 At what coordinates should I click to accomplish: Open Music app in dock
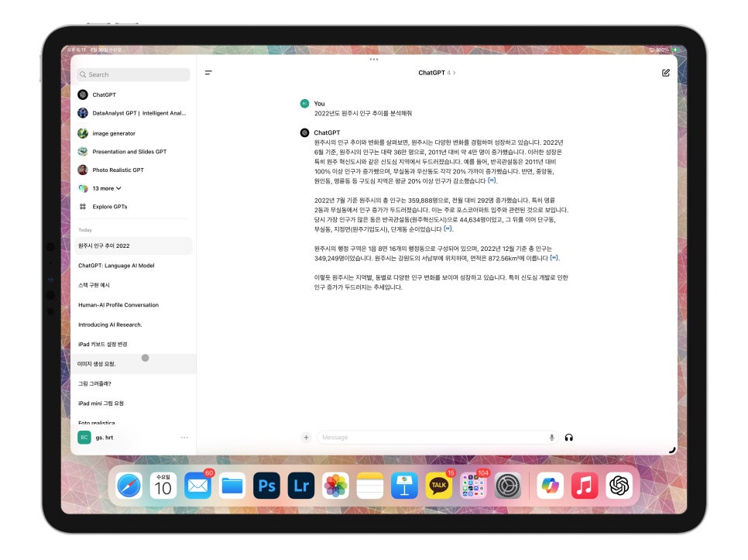tap(585, 486)
